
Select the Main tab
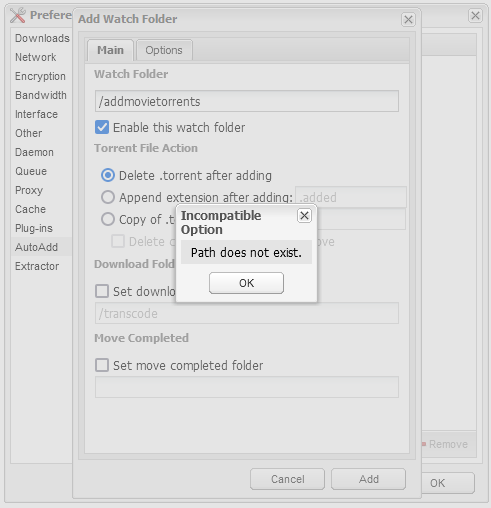click(110, 50)
